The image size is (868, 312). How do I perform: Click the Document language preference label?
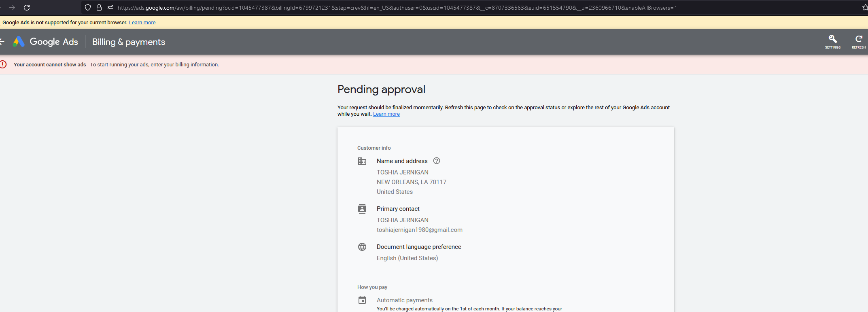click(x=419, y=247)
